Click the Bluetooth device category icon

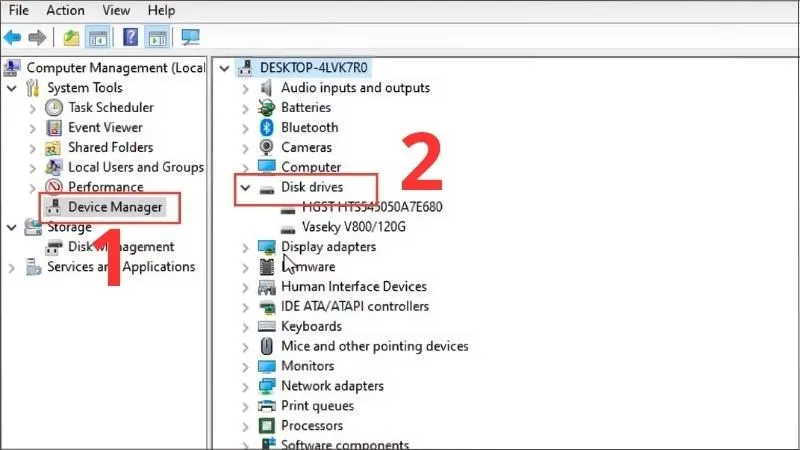(267, 128)
